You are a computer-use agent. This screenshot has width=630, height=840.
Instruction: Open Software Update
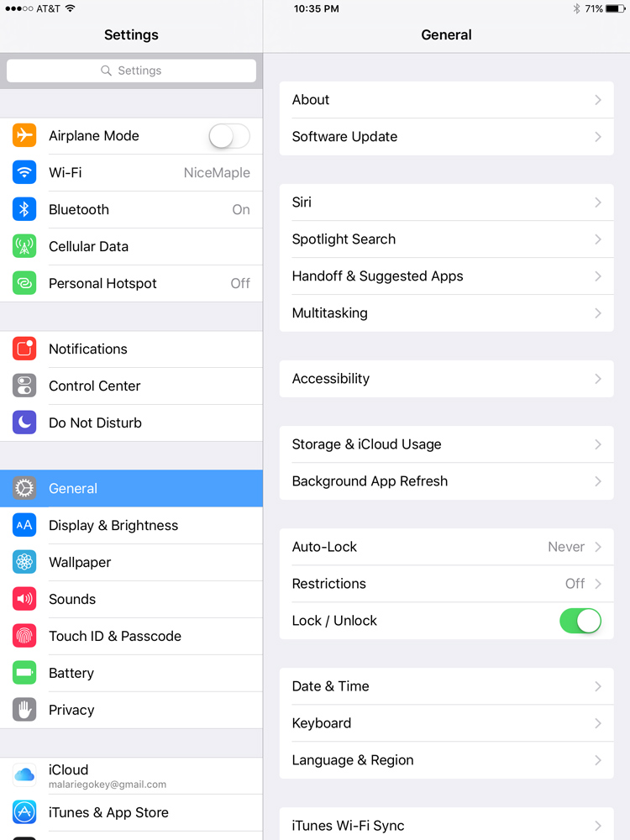point(446,137)
